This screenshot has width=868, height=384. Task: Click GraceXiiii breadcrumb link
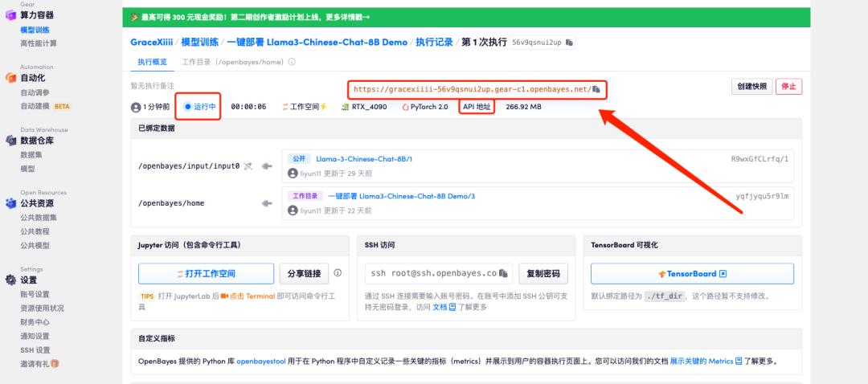(x=152, y=42)
